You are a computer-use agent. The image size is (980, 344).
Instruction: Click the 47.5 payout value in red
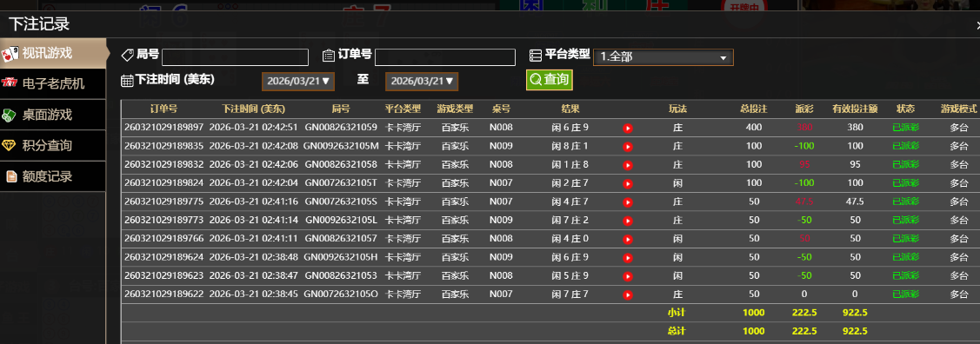tap(804, 202)
